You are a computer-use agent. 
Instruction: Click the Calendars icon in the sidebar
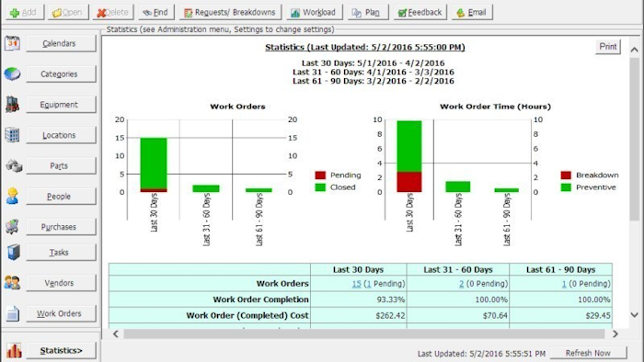click(x=12, y=43)
